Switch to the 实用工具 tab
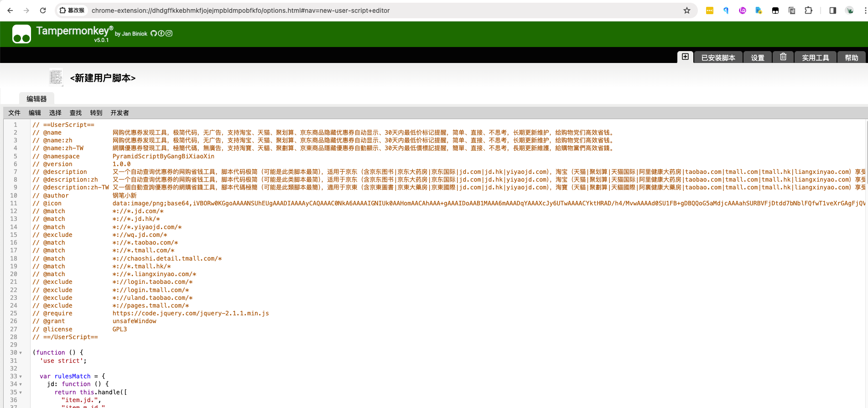Viewport: 868px width, 408px height. coord(816,58)
